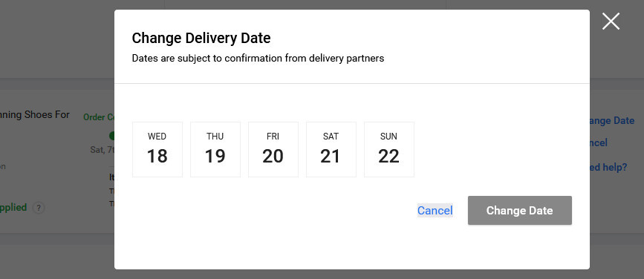Open the Need help? link
The height and width of the screenshot is (279, 644).
click(608, 168)
